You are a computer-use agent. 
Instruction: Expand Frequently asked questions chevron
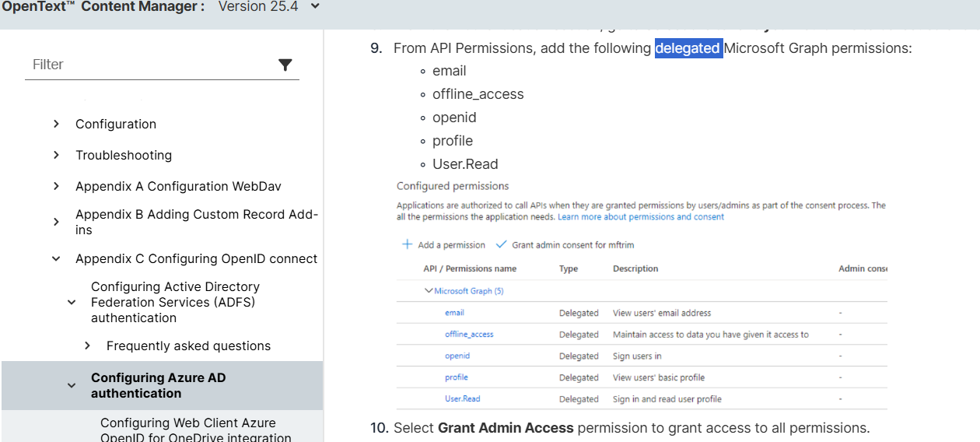(x=87, y=346)
